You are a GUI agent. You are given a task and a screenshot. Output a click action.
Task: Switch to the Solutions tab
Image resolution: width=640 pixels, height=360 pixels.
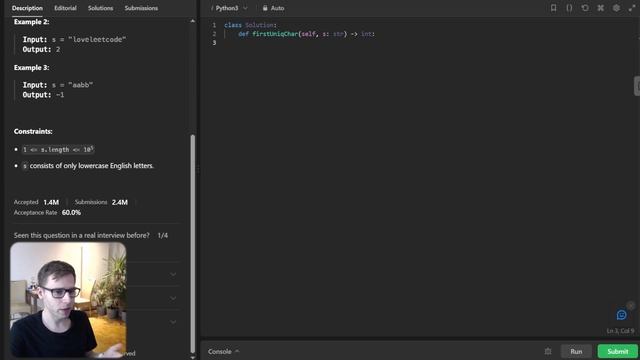coord(100,8)
